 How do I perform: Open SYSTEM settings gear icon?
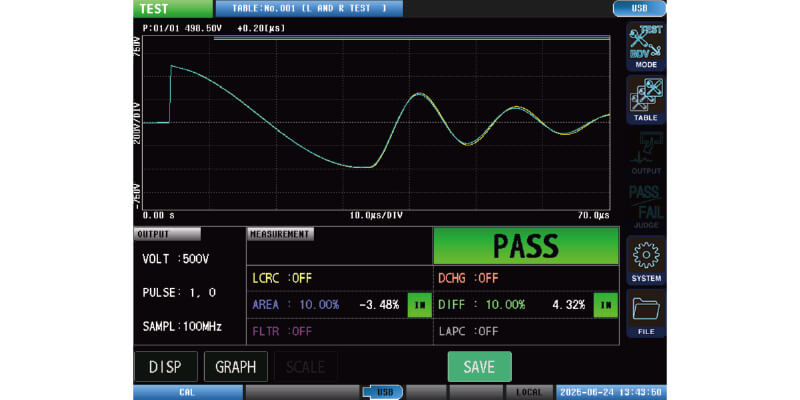646,261
